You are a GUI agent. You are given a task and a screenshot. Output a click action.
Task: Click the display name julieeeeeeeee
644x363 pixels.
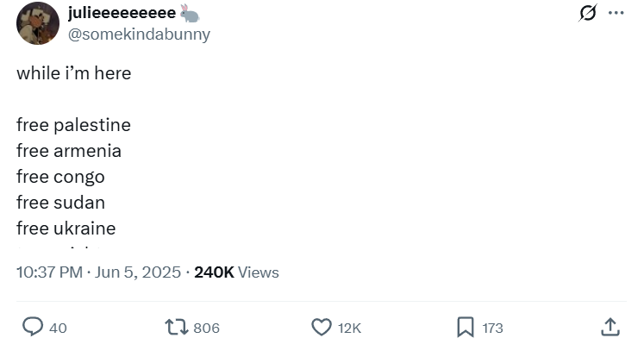click(x=122, y=13)
